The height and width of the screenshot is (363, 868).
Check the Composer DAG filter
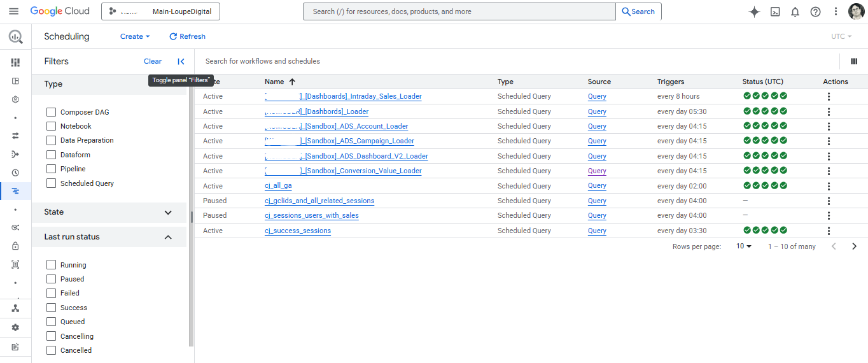(52, 112)
